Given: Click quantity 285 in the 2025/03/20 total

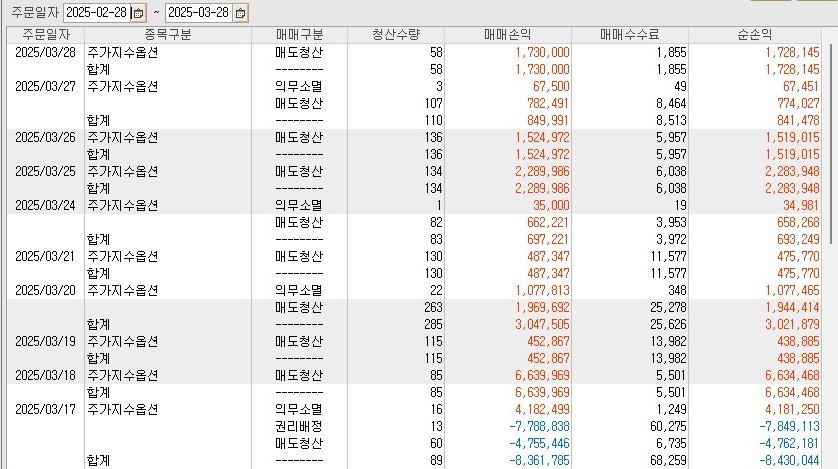Looking at the screenshot, I should [433, 324].
